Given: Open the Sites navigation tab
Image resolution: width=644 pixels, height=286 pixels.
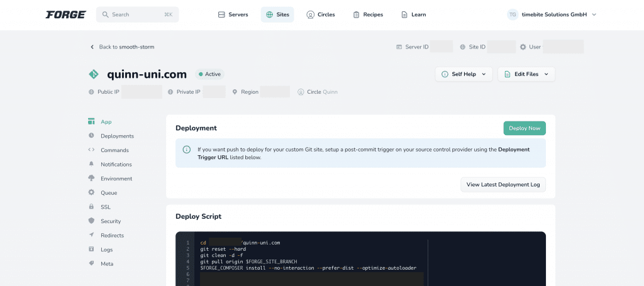Looking at the screenshot, I should (x=277, y=14).
